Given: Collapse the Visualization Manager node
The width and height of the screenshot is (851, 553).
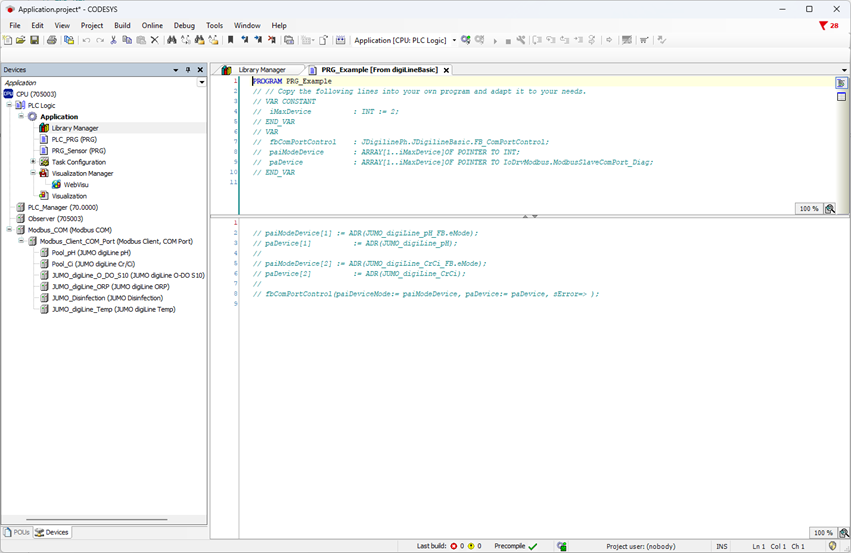Looking at the screenshot, I should click(x=33, y=173).
